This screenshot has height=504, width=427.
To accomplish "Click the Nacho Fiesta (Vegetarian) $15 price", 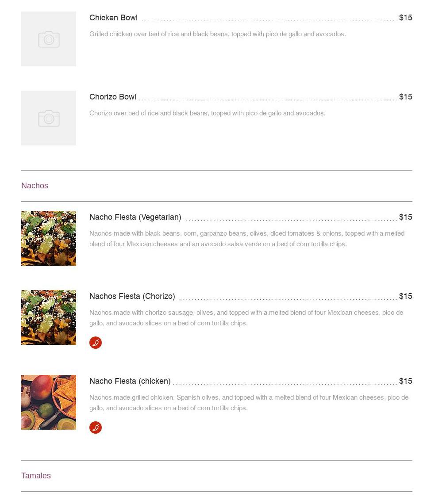I will tap(405, 217).
